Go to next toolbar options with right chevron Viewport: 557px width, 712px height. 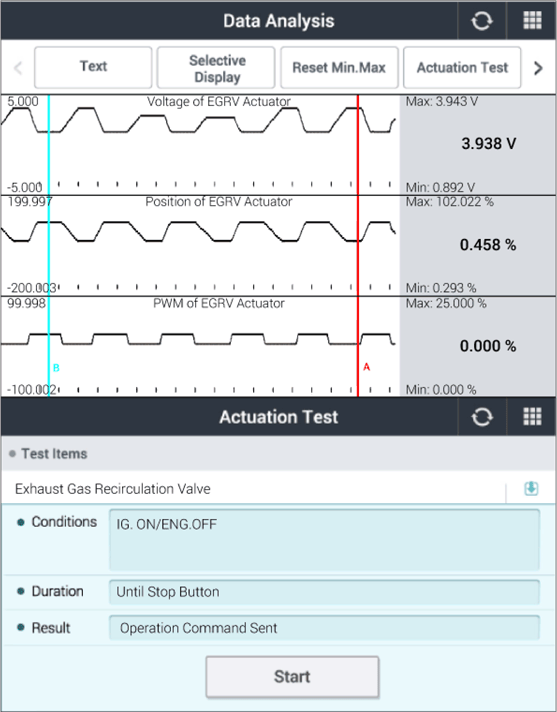(538, 68)
